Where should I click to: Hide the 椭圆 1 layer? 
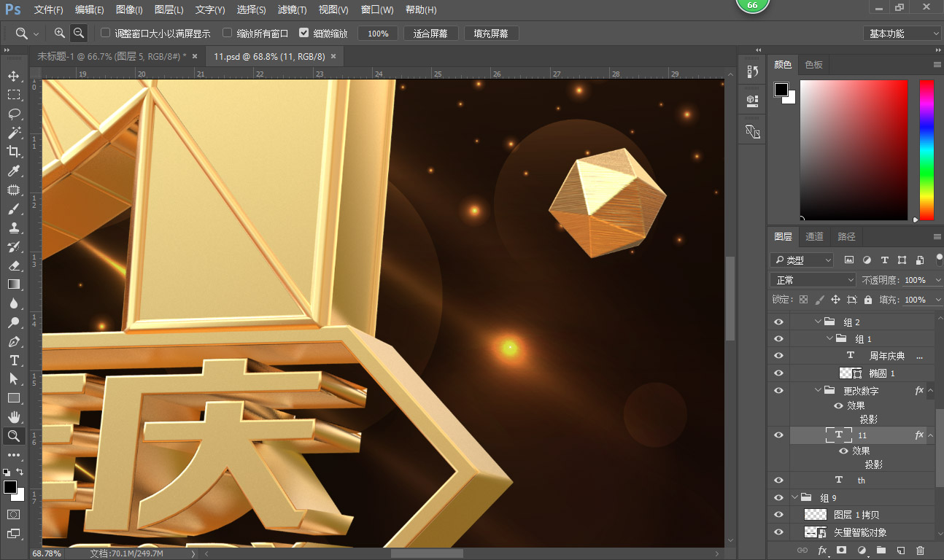point(778,373)
